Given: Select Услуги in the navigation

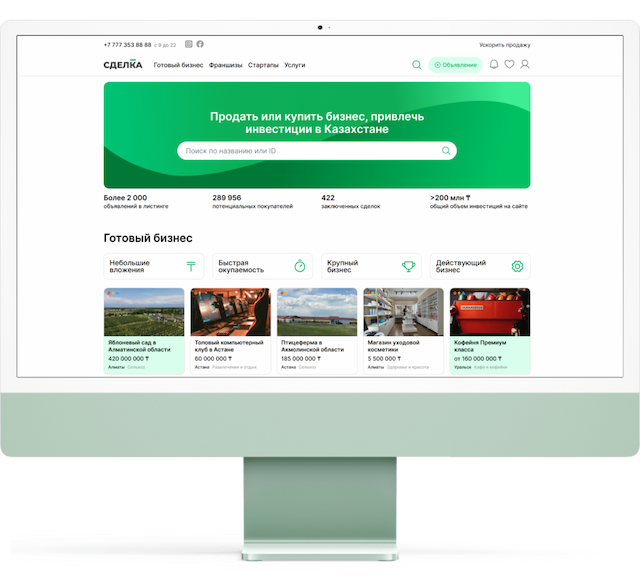Looking at the screenshot, I should tap(295, 65).
